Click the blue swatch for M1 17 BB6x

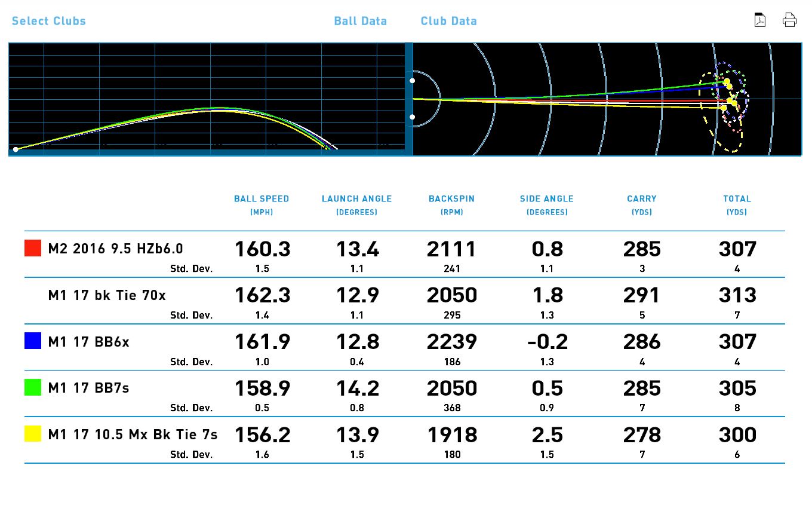click(x=33, y=341)
